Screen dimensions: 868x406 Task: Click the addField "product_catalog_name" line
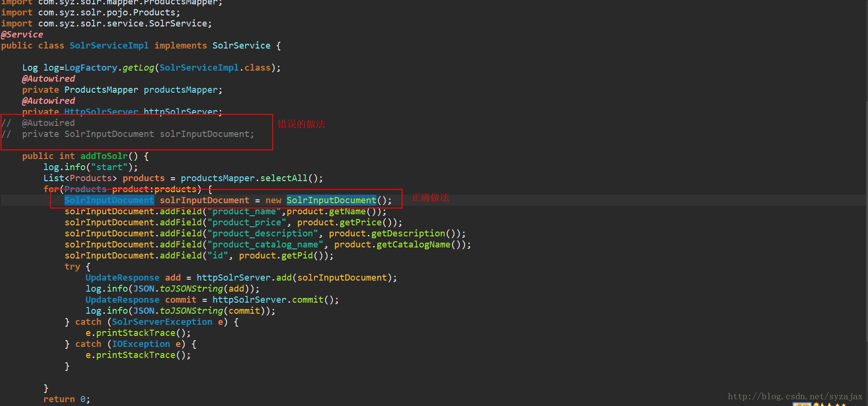(x=268, y=245)
